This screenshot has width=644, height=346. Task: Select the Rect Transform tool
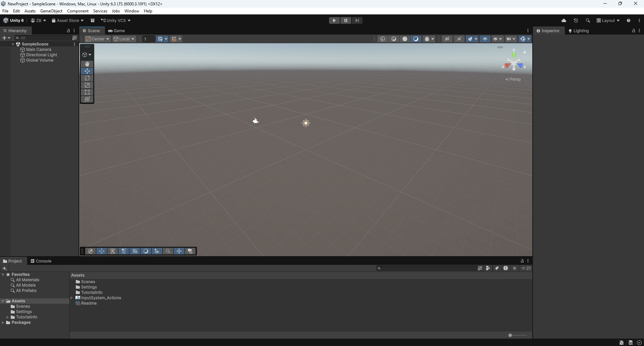pyautogui.click(x=87, y=92)
